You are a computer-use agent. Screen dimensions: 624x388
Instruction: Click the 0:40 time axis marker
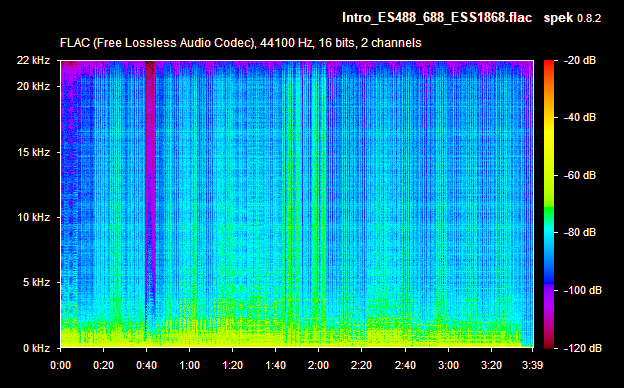pos(146,365)
